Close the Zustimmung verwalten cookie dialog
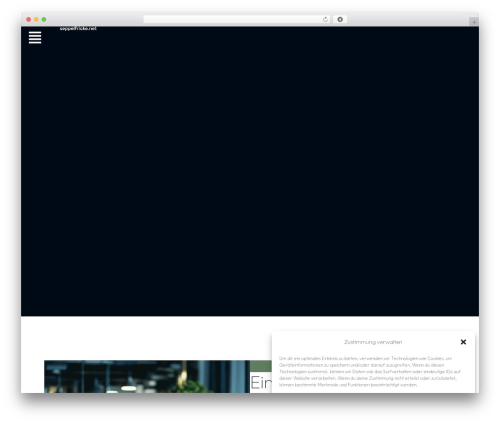 (463, 342)
